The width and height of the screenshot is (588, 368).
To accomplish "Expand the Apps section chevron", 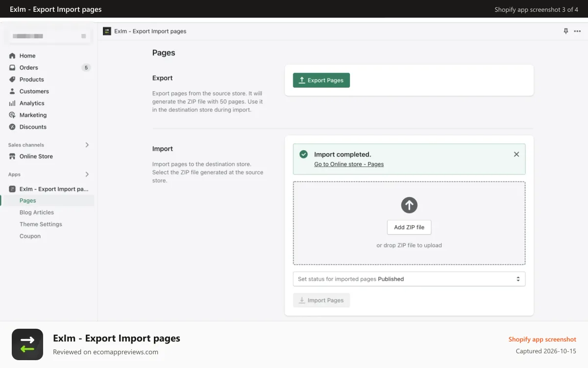I will point(87,174).
